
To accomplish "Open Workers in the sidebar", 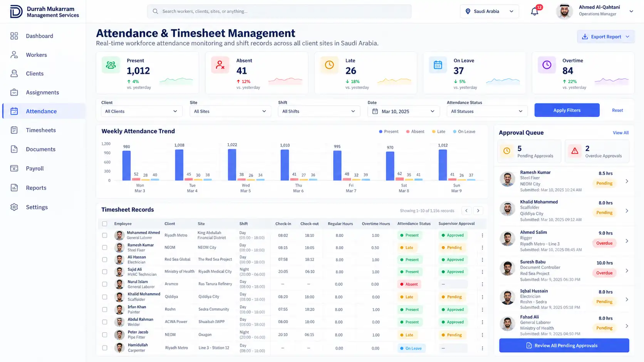I will pyautogui.click(x=44, y=55).
